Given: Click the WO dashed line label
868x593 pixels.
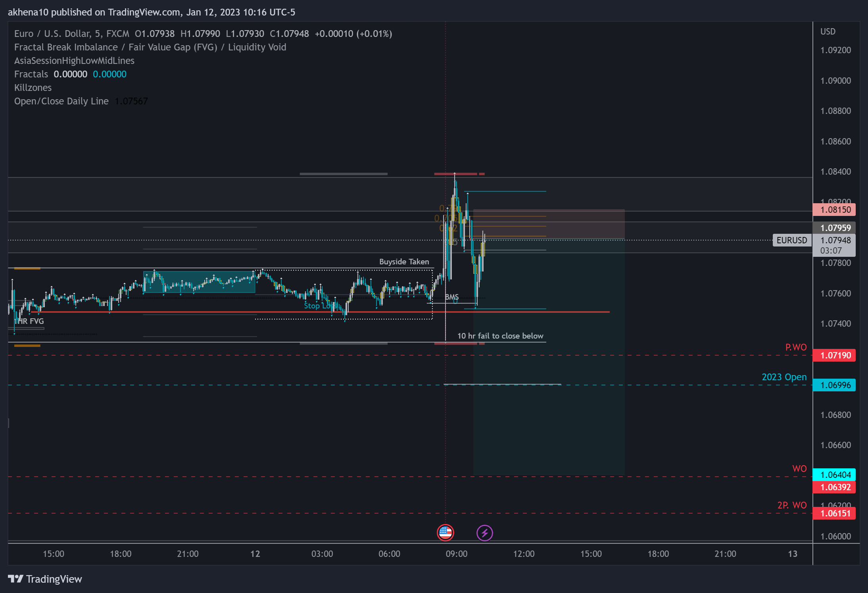Looking at the screenshot, I should click(x=799, y=469).
